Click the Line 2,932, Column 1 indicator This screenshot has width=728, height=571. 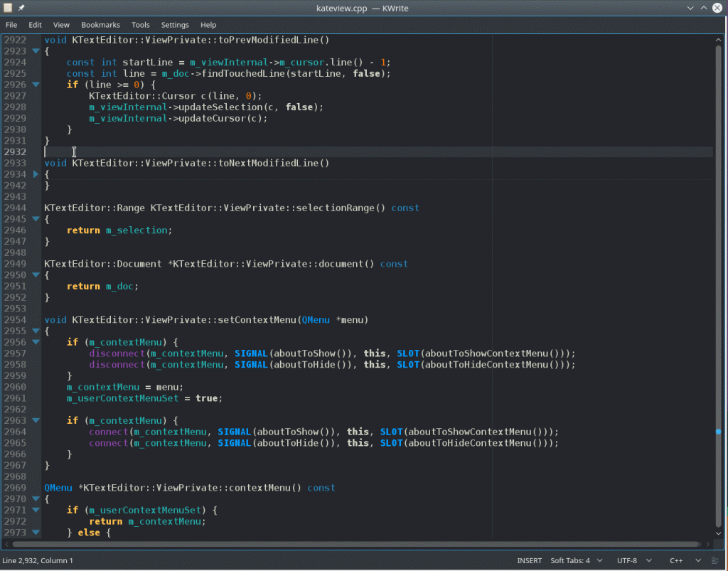(38, 560)
